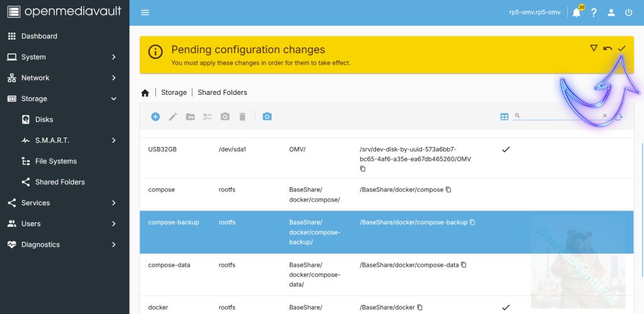Apply pending configuration changes with checkmark
Image resolution: width=644 pixels, height=314 pixels.
coord(622,48)
